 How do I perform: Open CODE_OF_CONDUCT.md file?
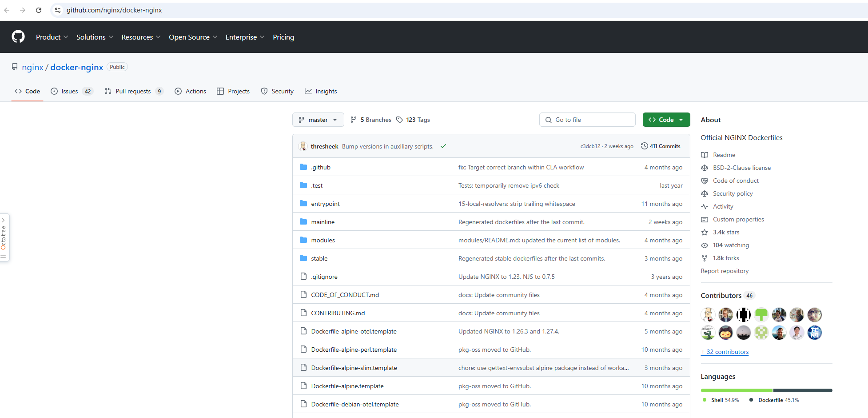point(345,295)
